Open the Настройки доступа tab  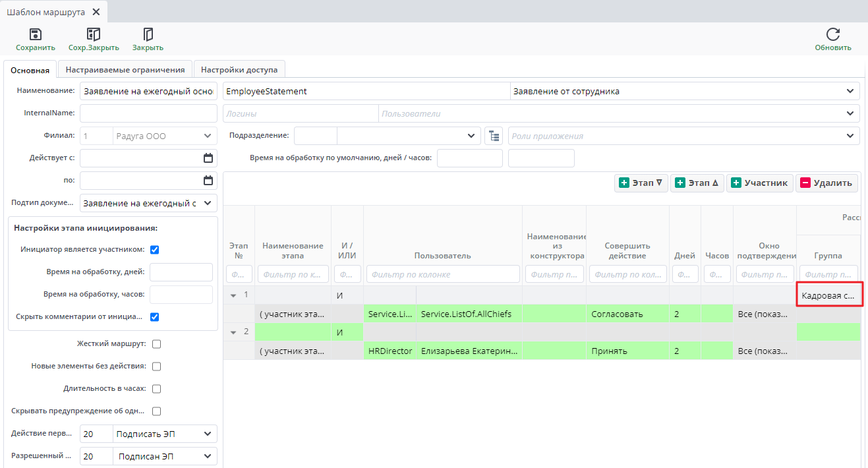(239, 69)
